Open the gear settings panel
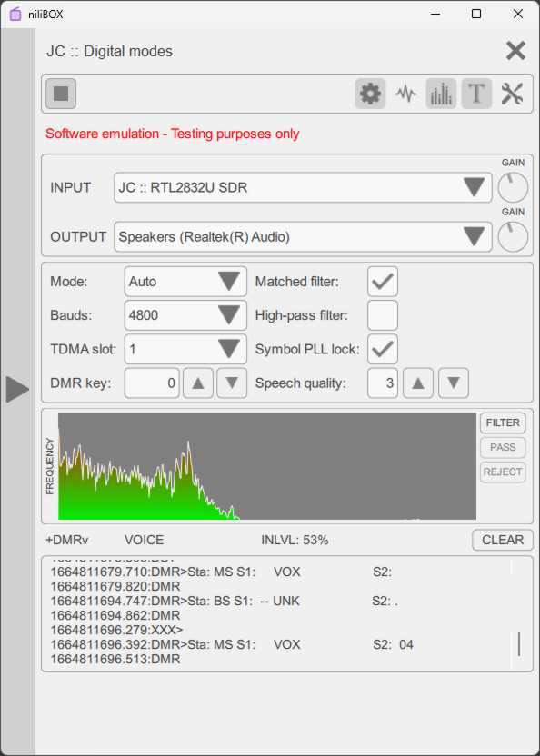 tap(370, 94)
